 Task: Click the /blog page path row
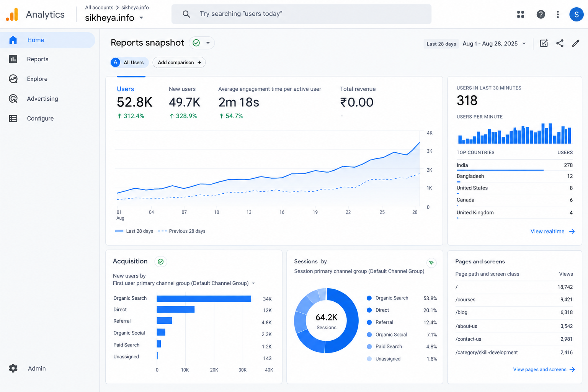[514, 312]
